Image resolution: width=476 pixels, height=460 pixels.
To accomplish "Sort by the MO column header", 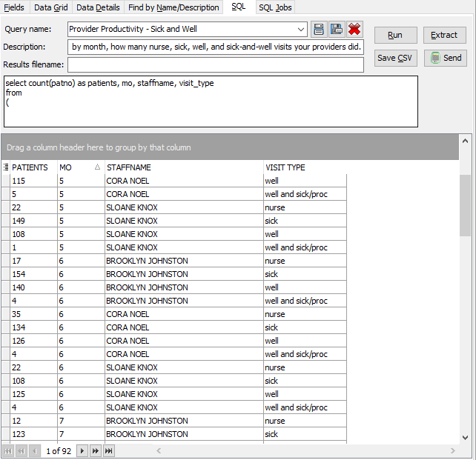I will (77, 167).
